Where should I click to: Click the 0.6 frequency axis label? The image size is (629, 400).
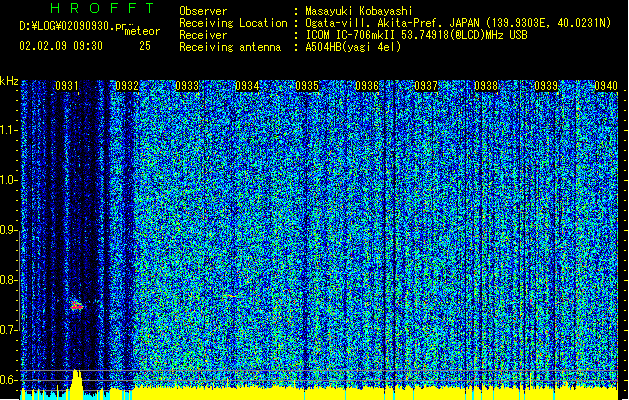(x=8, y=380)
